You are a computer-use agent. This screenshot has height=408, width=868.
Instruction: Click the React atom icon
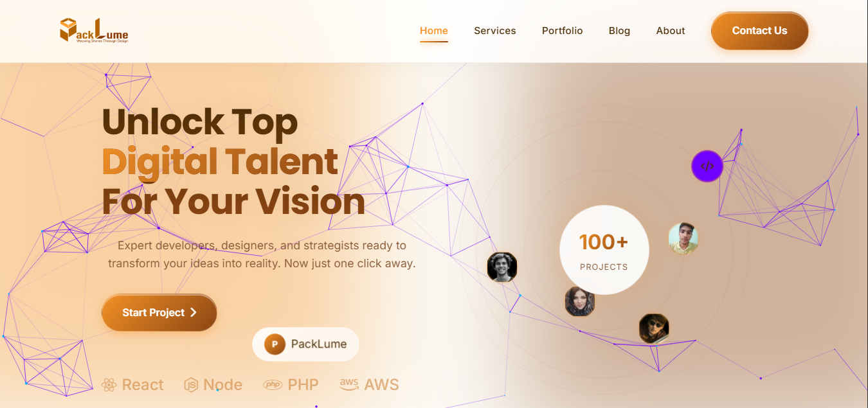109,385
